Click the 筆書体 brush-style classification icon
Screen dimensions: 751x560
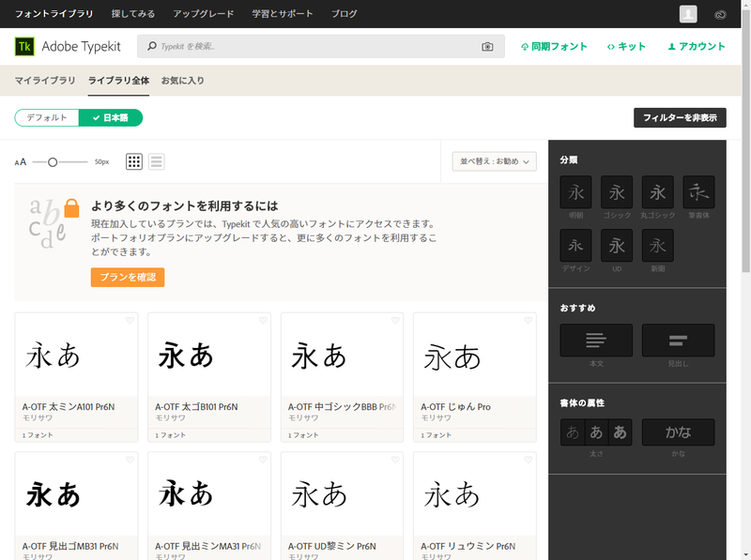[697, 192]
